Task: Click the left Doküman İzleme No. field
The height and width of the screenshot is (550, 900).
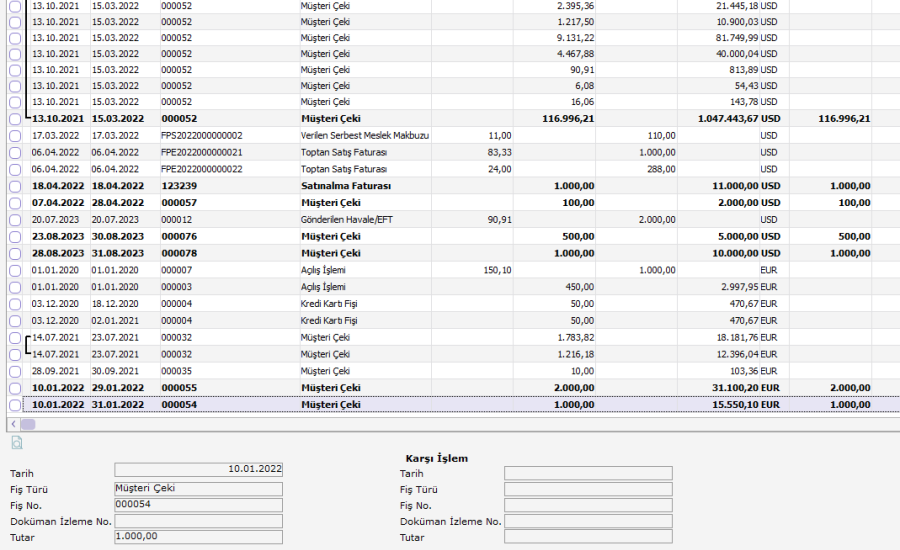Action: coord(198,521)
